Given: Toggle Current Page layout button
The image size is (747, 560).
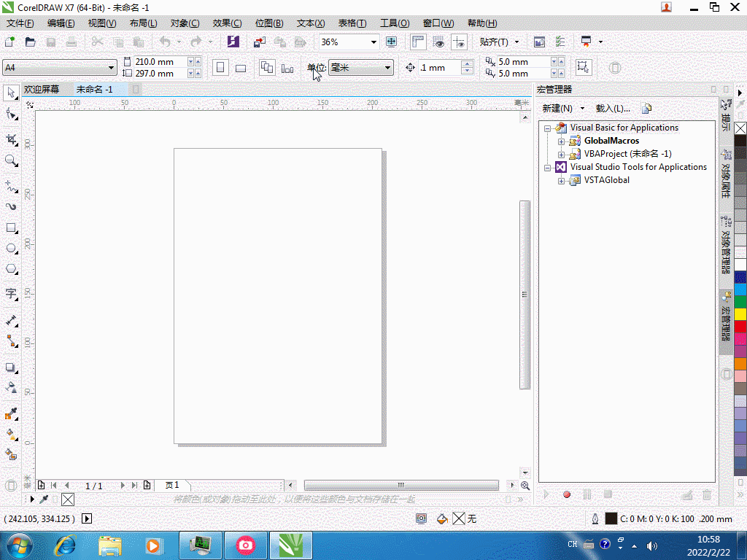Looking at the screenshot, I should click(287, 68).
